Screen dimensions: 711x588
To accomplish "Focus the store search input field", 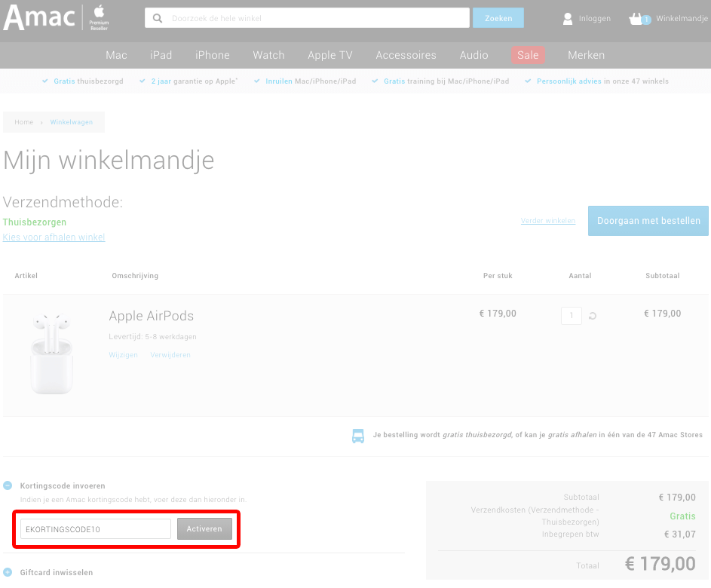I will coord(307,18).
